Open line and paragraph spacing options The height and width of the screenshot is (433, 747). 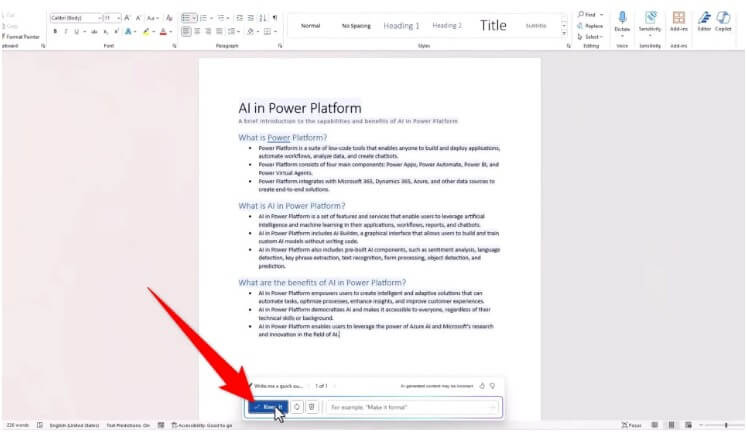point(233,31)
